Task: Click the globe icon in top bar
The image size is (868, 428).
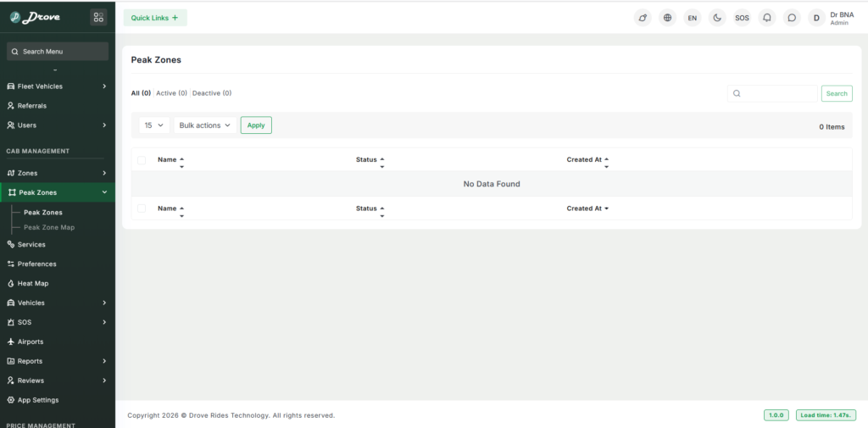Action: pyautogui.click(x=667, y=17)
